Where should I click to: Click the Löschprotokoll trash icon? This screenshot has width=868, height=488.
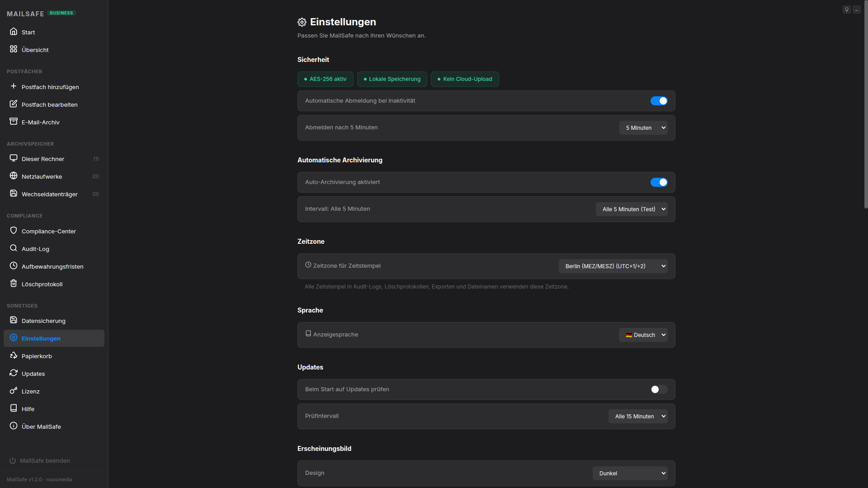(x=14, y=284)
